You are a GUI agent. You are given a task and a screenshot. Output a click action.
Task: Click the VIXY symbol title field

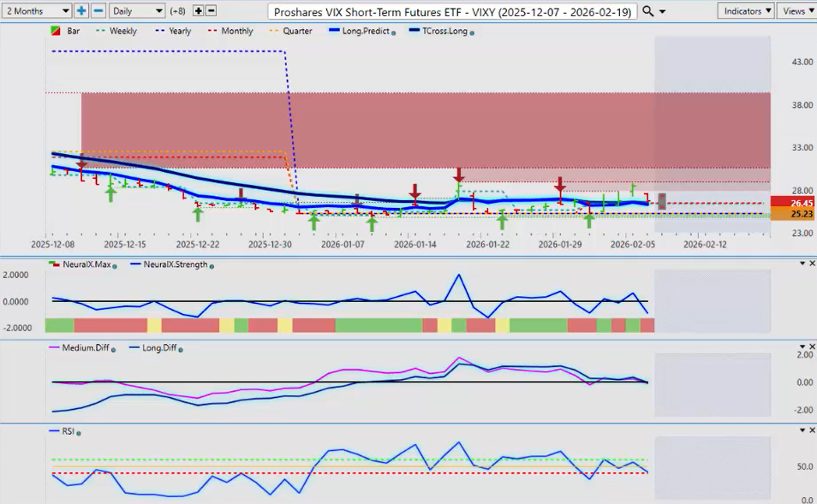tap(452, 11)
